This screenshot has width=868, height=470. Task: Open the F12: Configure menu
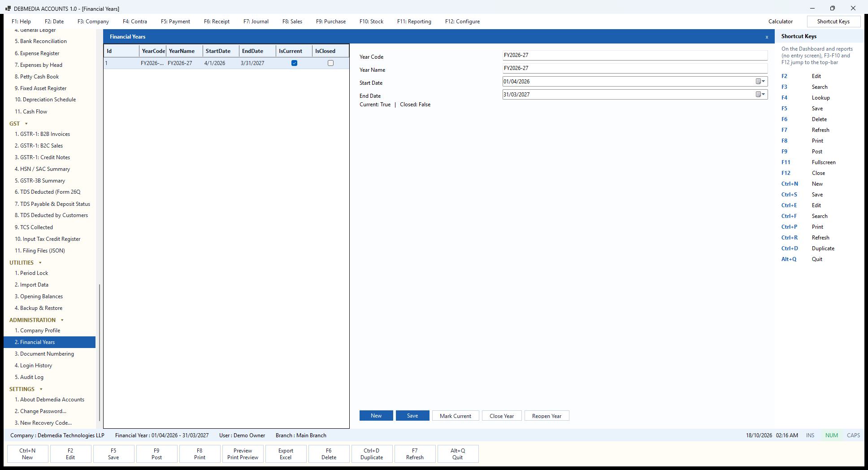click(462, 22)
